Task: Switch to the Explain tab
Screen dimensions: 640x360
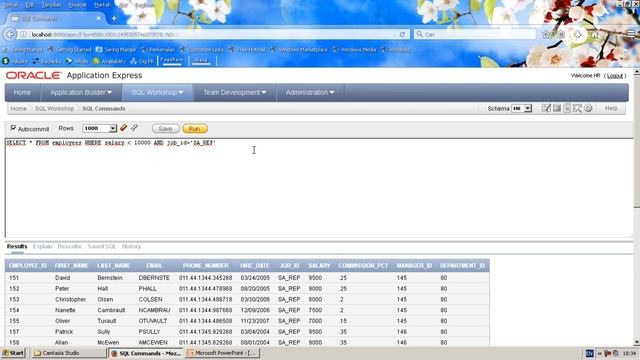Action: pos(42,247)
